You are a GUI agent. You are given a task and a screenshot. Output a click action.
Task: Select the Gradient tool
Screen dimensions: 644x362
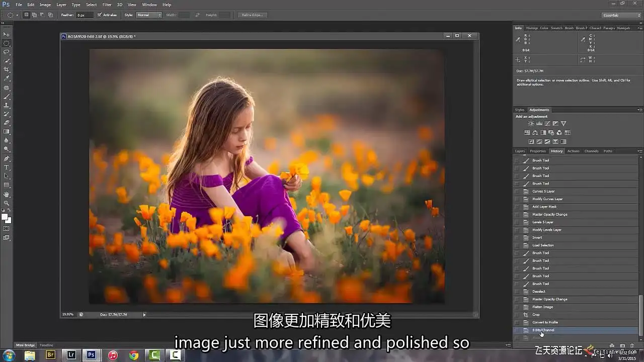click(7, 132)
